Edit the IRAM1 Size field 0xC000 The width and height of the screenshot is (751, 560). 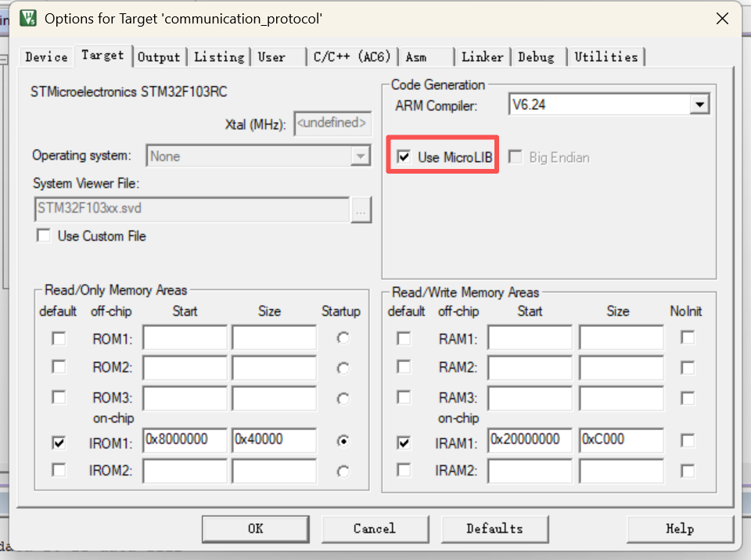pos(622,440)
